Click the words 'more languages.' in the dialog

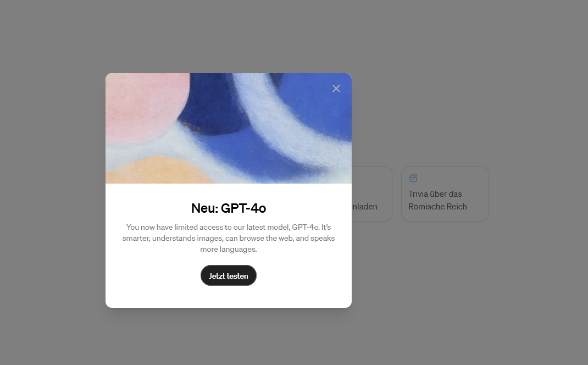[x=229, y=249]
